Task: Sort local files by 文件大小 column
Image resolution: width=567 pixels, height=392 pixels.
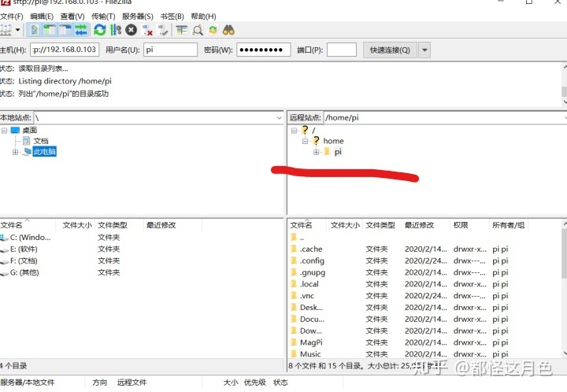Action: tap(77, 225)
